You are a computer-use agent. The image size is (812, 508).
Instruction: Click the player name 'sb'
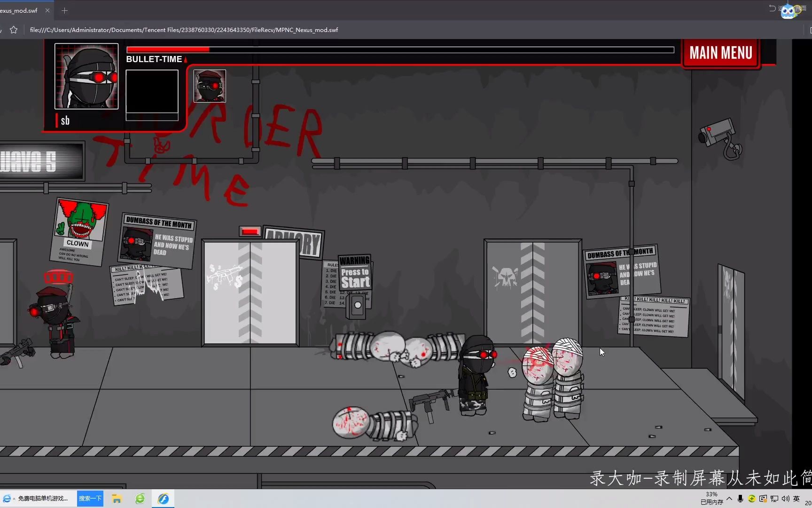pyautogui.click(x=65, y=121)
